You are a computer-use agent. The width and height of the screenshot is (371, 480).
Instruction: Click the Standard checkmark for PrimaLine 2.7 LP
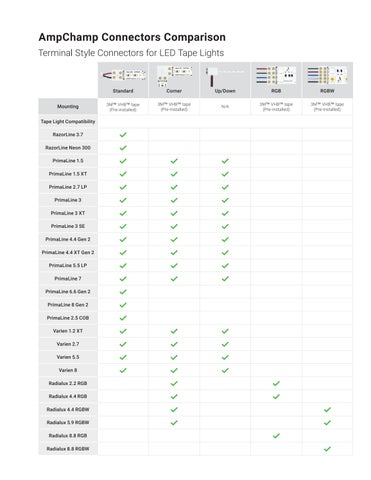point(123,187)
